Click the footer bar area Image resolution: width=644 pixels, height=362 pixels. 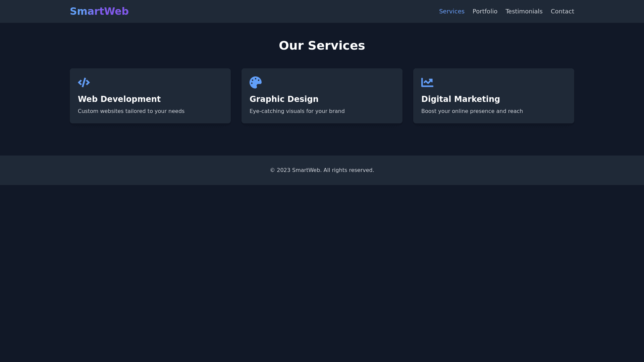(134, 170)
